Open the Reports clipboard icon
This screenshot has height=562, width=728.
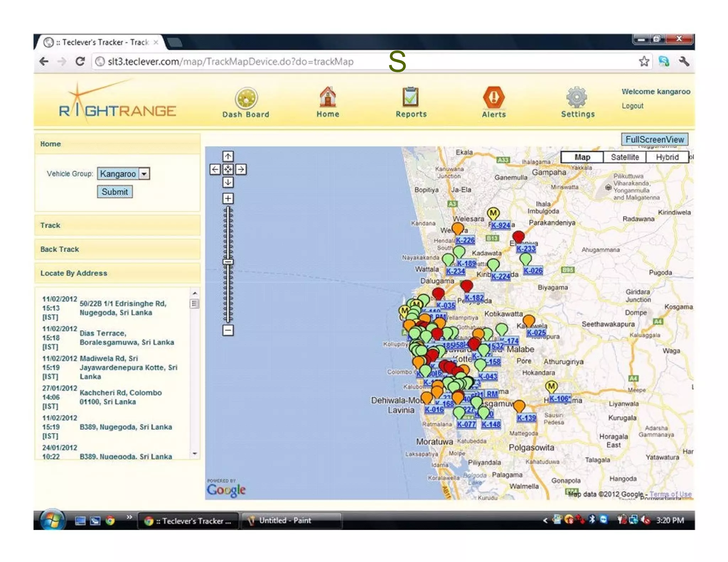[x=411, y=97]
